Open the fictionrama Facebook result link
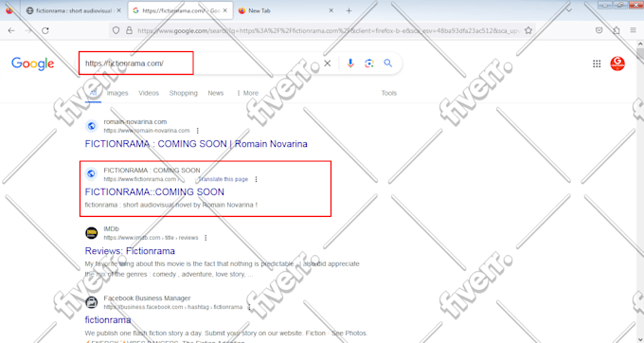 pyautogui.click(x=108, y=319)
